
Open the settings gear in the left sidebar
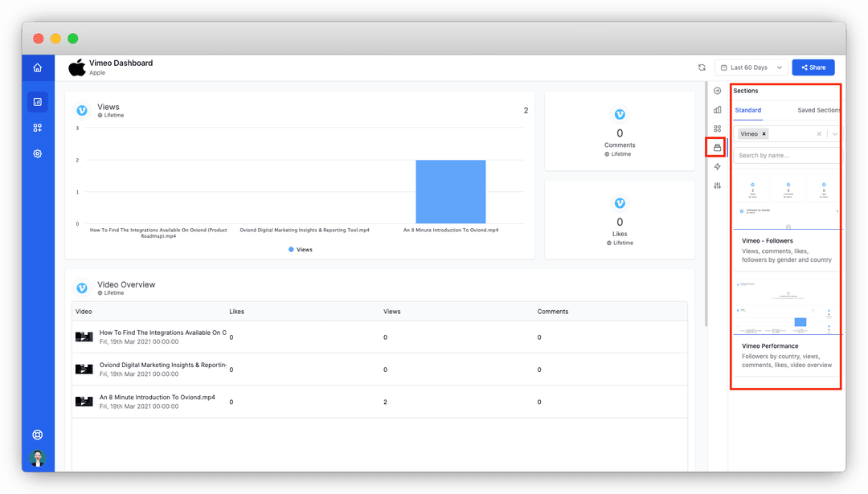pos(38,153)
